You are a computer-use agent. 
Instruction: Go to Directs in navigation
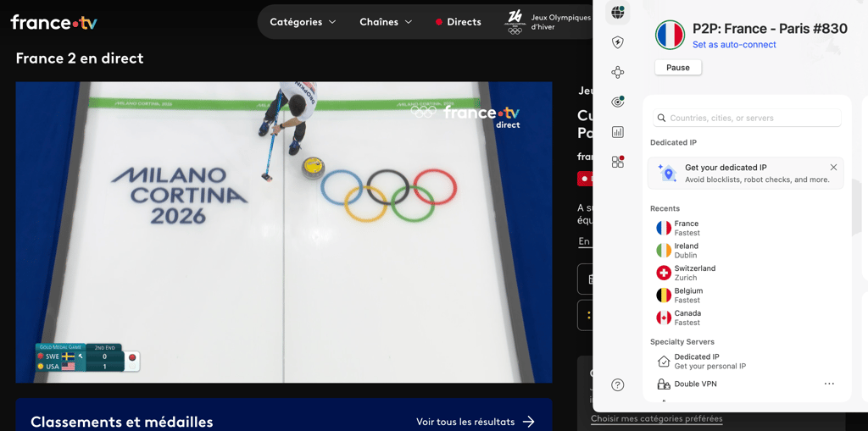(459, 22)
